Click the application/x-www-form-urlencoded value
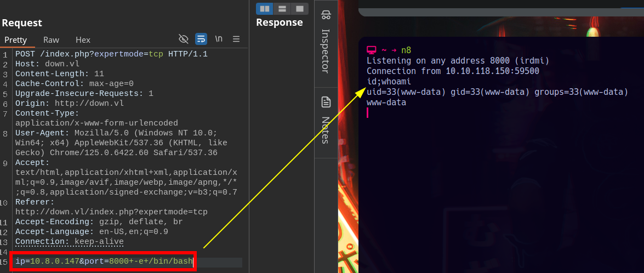The image size is (644, 273). pos(96,123)
